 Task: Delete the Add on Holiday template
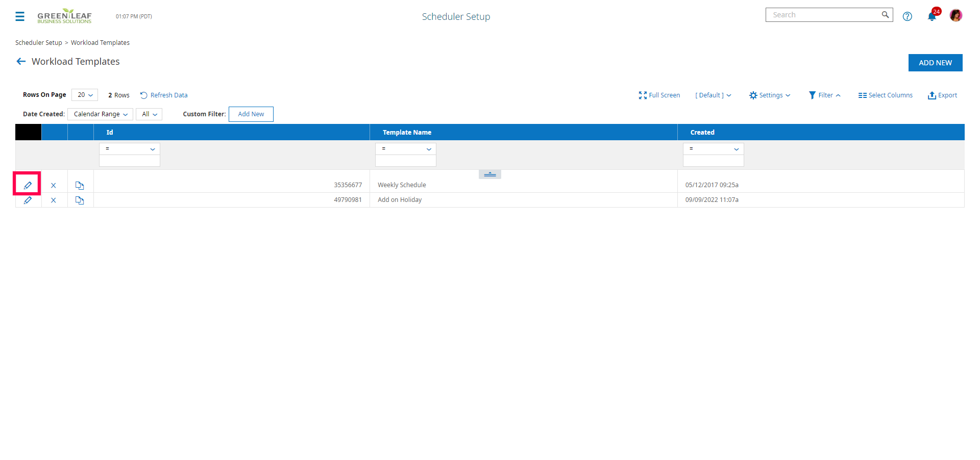[x=54, y=200]
